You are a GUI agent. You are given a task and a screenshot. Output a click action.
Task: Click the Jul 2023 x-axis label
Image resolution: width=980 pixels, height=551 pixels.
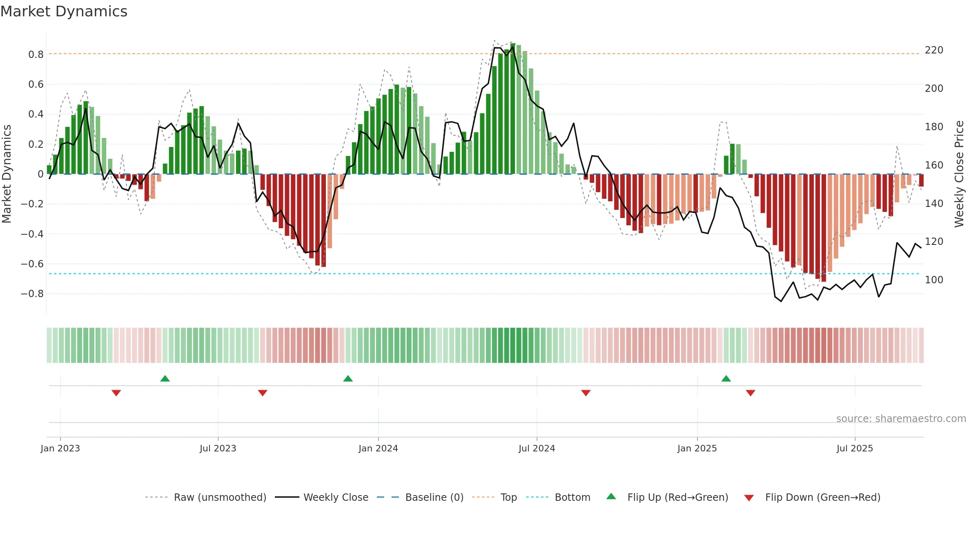(218, 448)
